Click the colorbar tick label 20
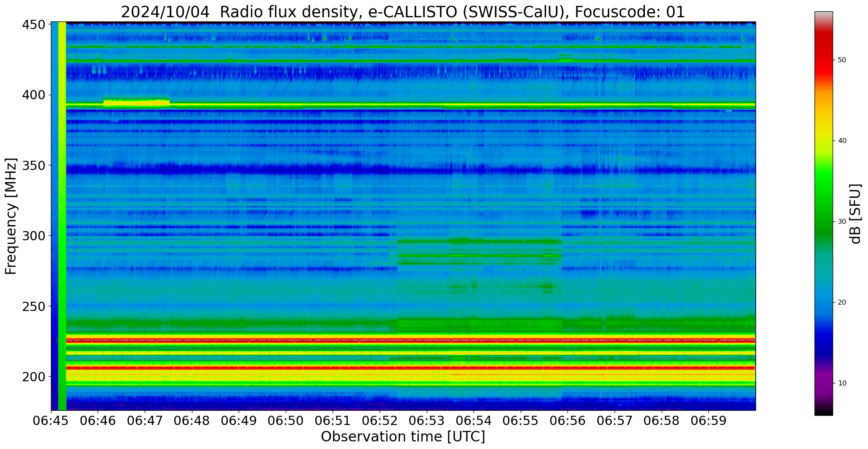The height and width of the screenshot is (449, 868). tap(842, 303)
